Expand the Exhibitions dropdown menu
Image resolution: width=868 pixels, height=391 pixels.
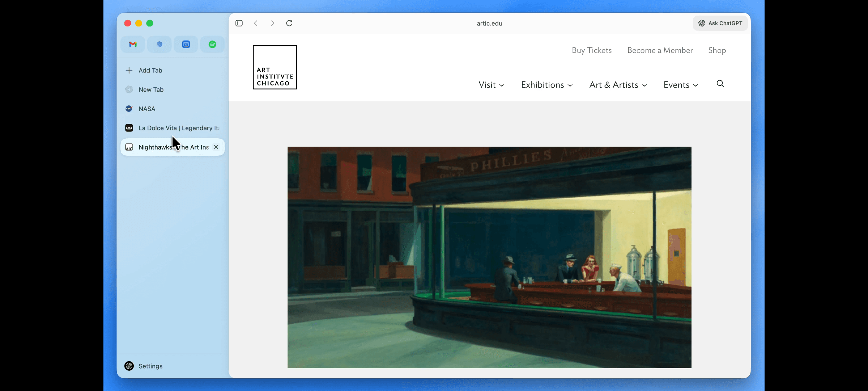click(x=546, y=85)
